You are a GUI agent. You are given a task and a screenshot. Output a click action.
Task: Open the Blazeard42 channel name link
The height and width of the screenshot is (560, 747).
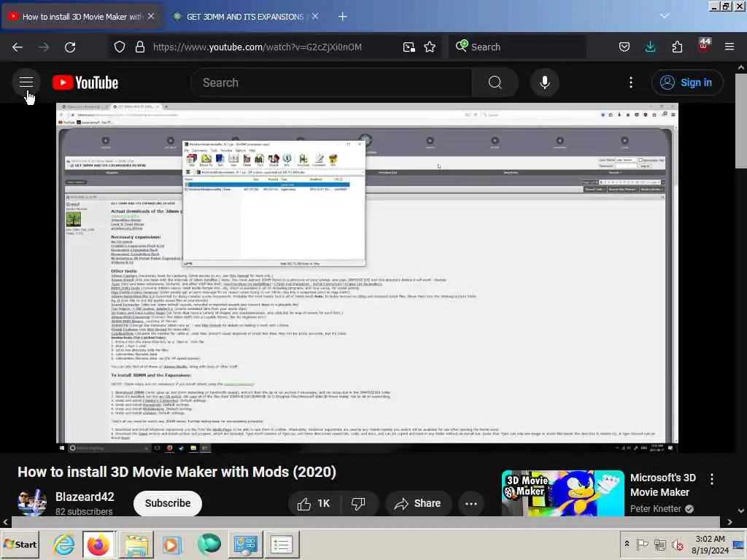point(85,497)
